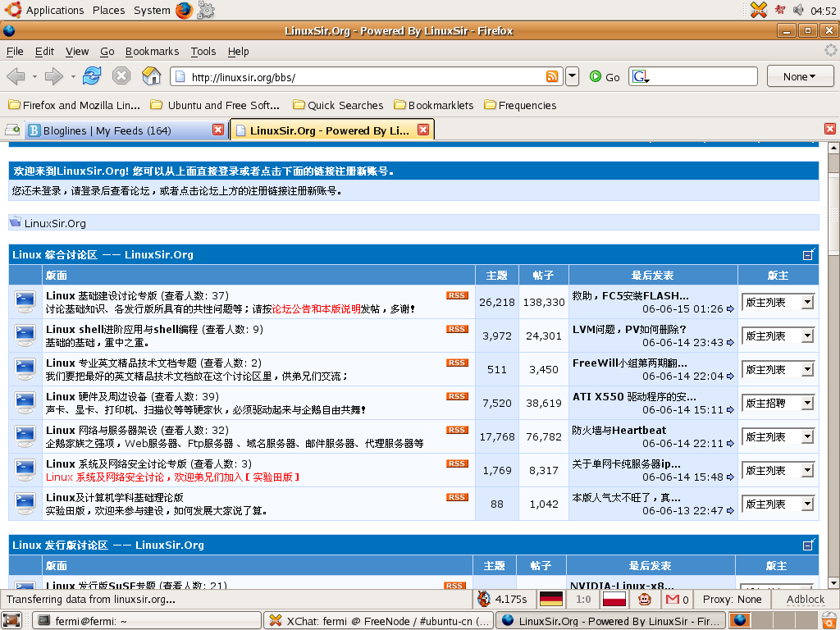
Task: Launch Firefox from the top panel icon
Action: (184, 10)
